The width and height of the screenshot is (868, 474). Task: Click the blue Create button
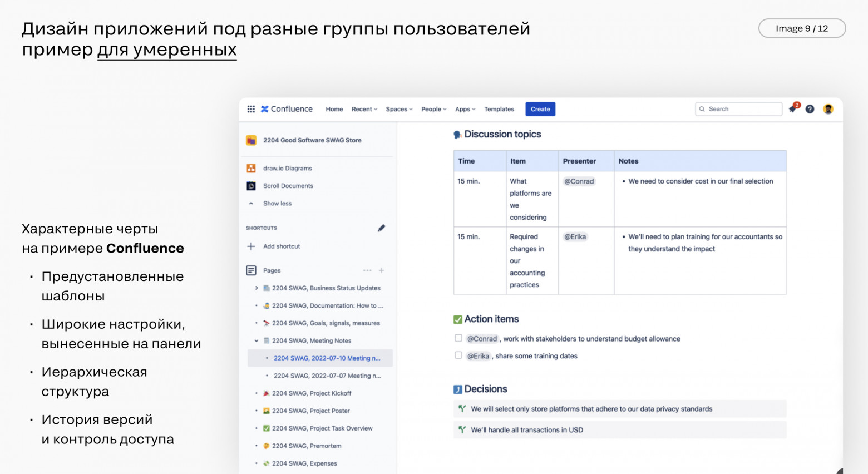540,109
